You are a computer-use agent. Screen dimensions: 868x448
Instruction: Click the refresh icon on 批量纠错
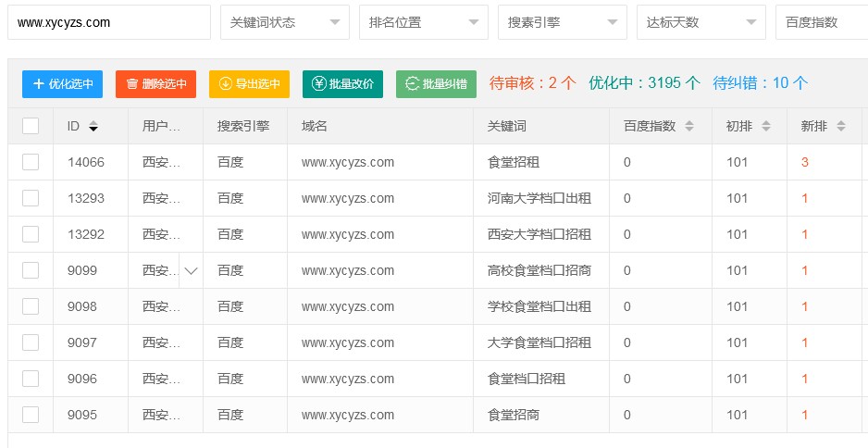412,84
